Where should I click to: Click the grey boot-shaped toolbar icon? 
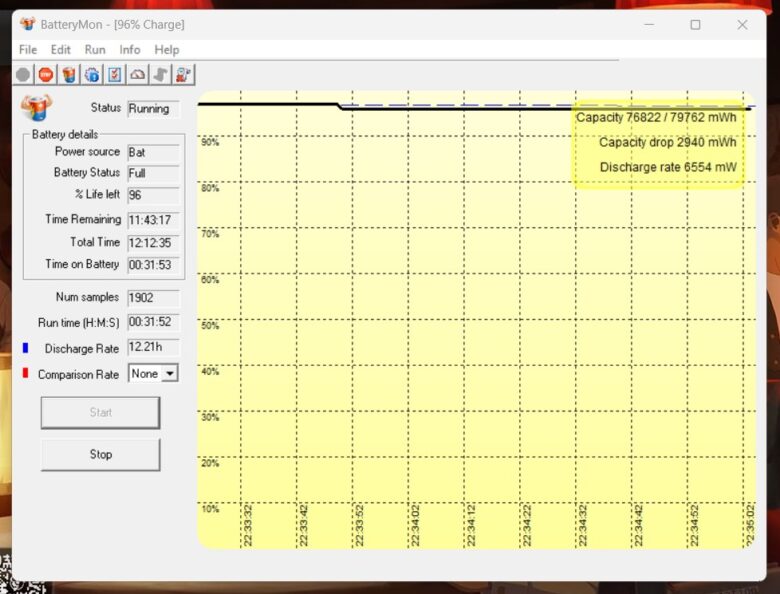[161, 74]
